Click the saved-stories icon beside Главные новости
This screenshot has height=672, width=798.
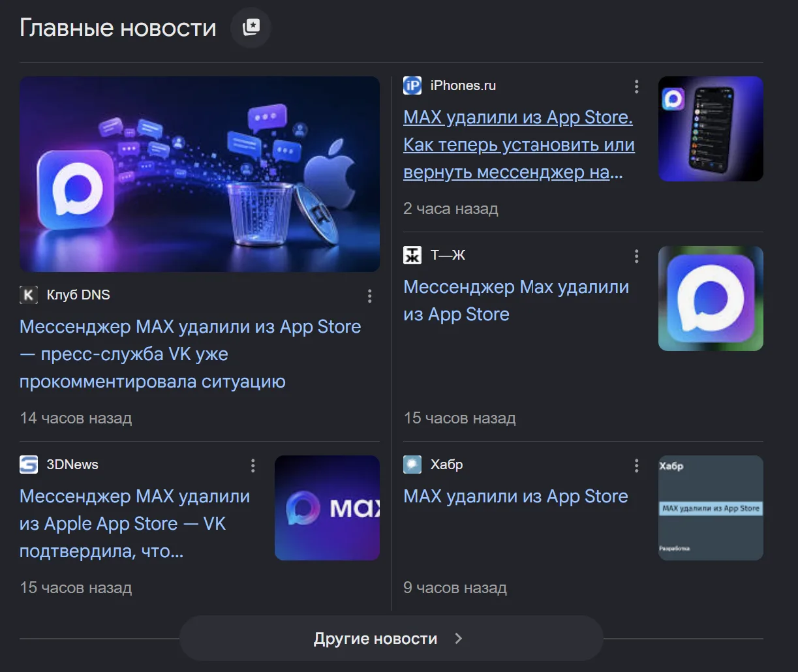[x=251, y=27]
